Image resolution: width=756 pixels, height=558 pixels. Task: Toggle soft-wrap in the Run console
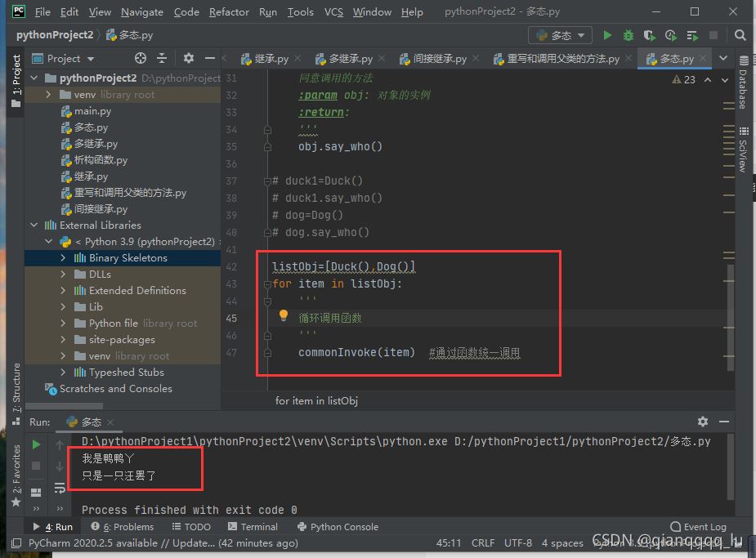[x=60, y=488]
